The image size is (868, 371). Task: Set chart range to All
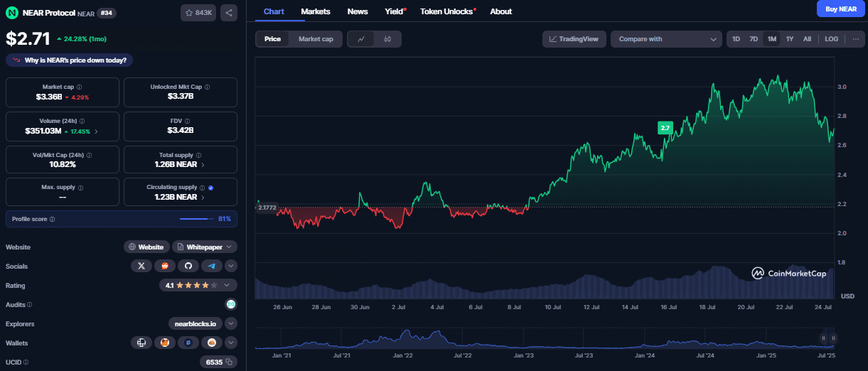[x=807, y=39]
